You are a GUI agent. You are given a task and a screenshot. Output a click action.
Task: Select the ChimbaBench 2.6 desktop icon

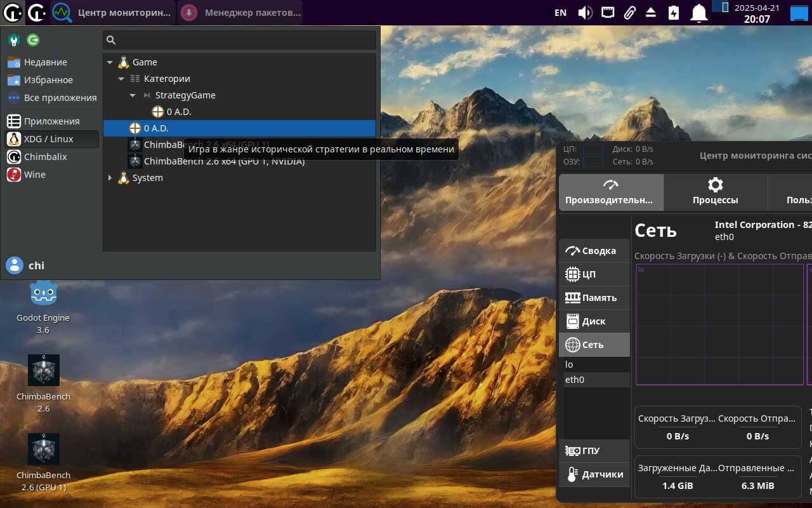[43, 384]
